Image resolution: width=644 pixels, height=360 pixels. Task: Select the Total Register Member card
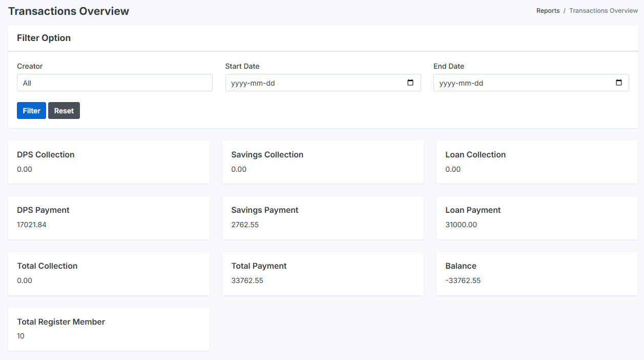coord(109,329)
